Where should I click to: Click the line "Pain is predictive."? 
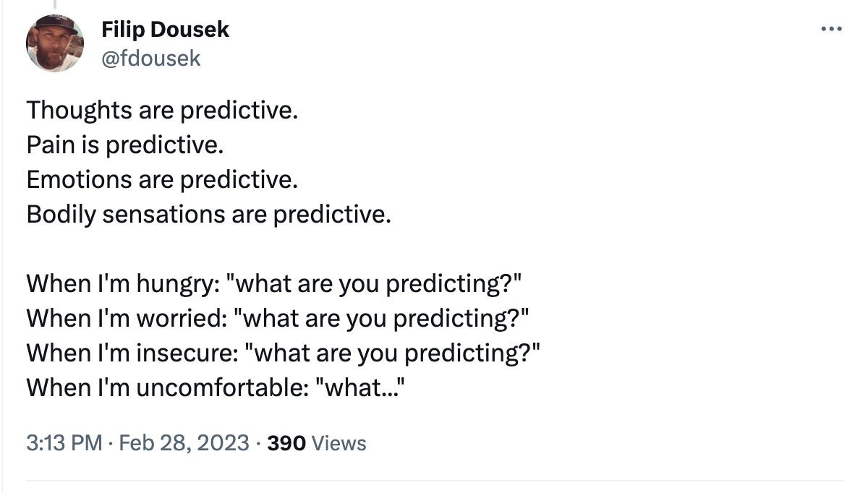[124, 145]
